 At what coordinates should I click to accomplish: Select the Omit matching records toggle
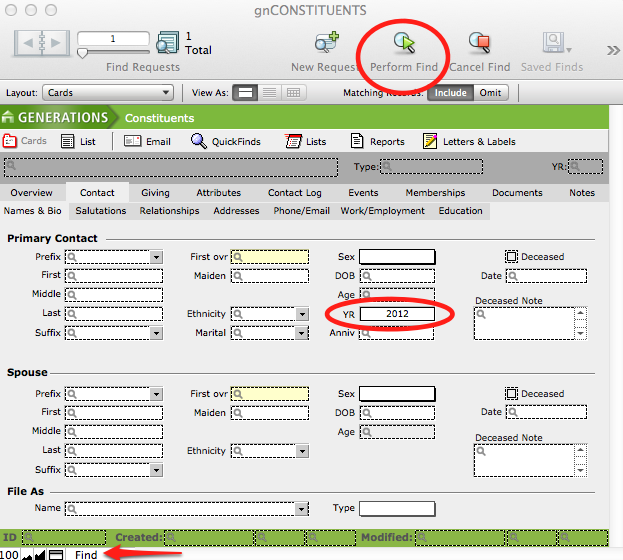491,93
